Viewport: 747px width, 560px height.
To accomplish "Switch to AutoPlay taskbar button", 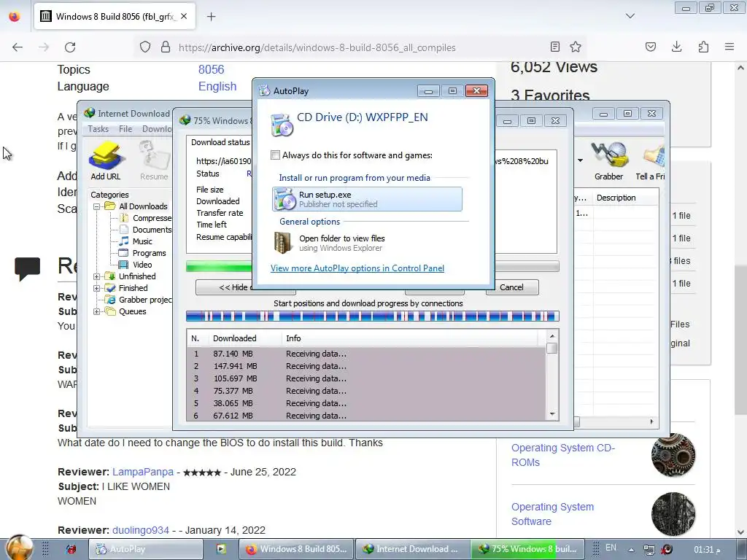I will click(x=146, y=549).
